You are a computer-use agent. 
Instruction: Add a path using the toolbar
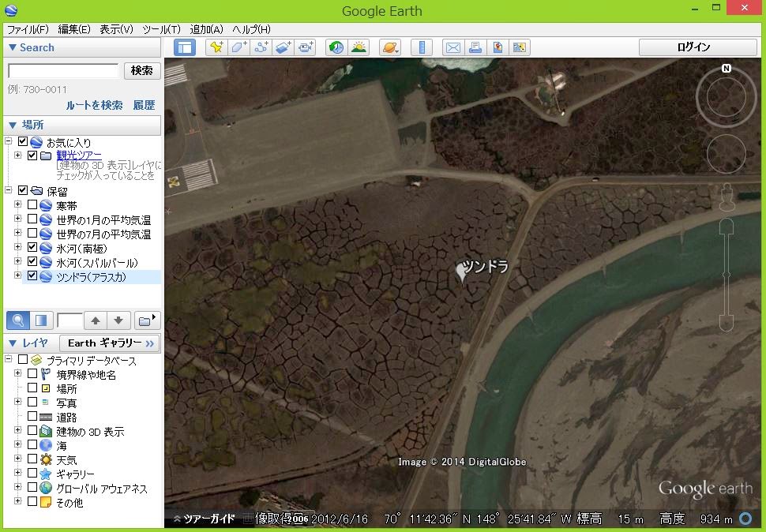(x=261, y=47)
